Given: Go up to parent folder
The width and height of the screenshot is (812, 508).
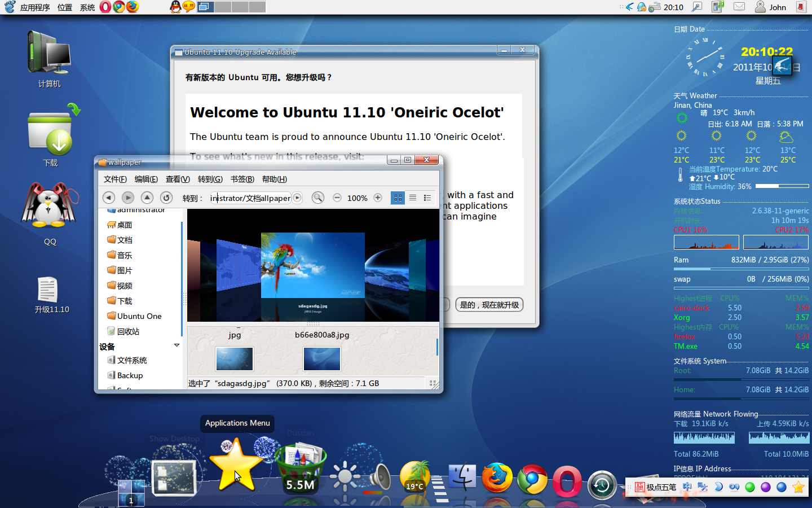Looking at the screenshot, I should coord(147,198).
